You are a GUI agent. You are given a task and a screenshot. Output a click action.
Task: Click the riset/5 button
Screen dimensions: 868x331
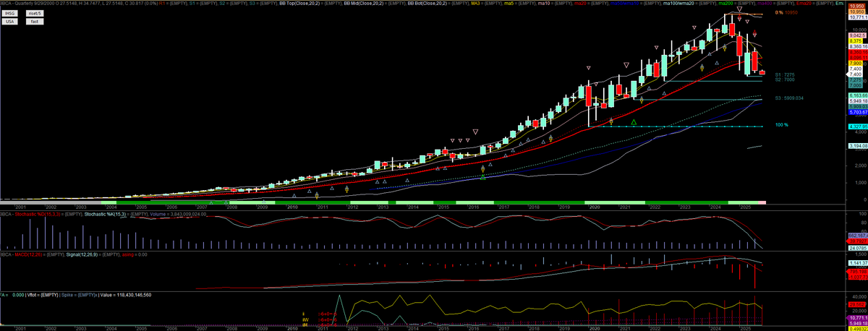(35, 14)
